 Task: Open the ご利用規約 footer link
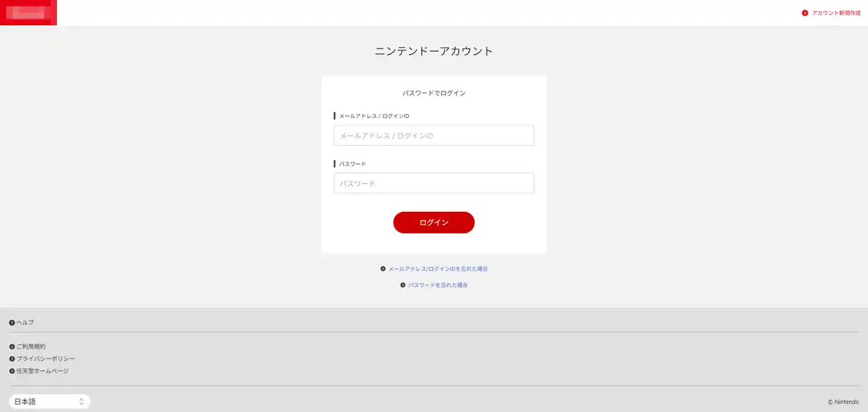[31, 347]
